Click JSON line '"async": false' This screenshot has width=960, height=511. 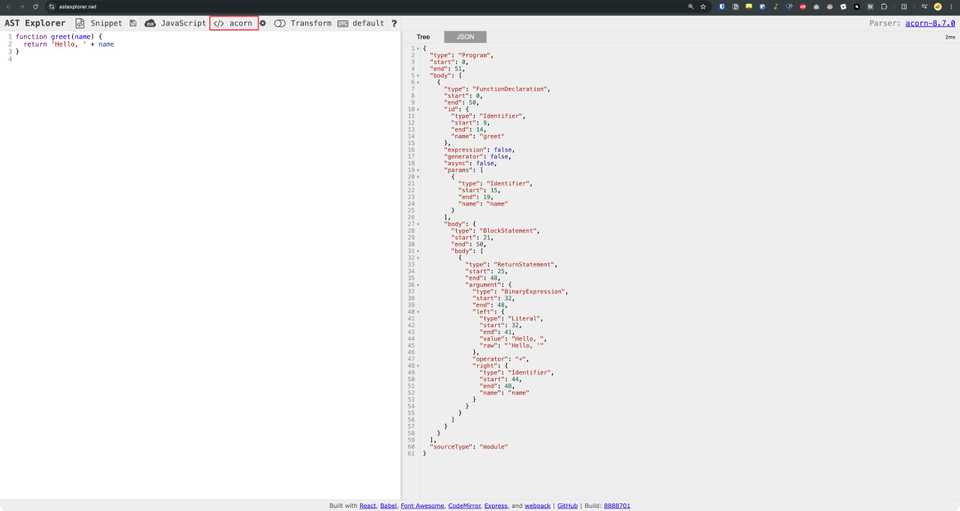[x=470, y=163]
